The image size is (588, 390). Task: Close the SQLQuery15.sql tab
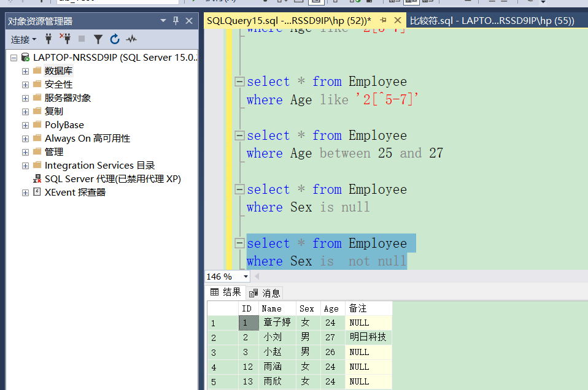398,20
